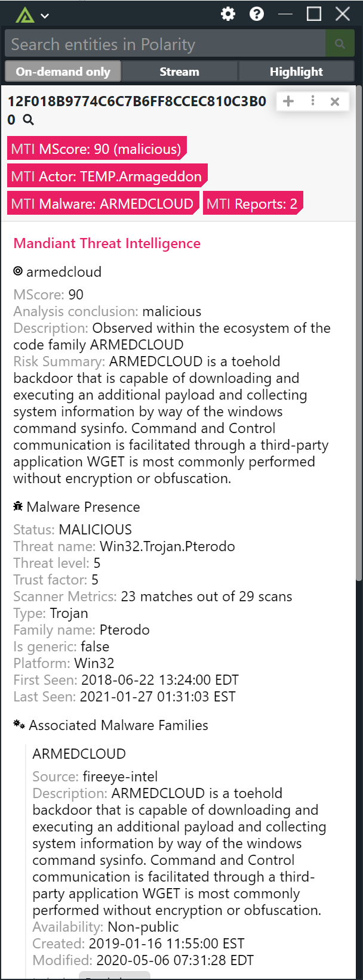The width and height of the screenshot is (363, 980).
Task: Click the magnifier icon beside the hash
Action: click(x=28, y=120)
